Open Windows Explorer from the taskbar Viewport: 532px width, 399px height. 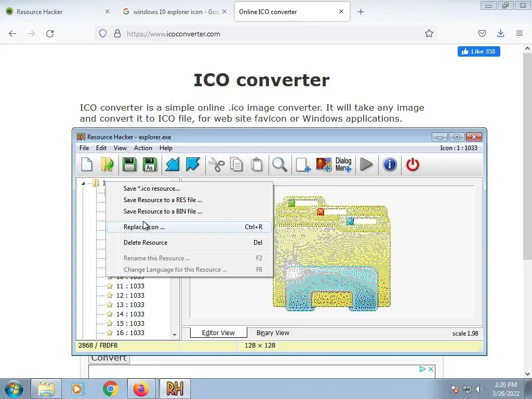(x=46, y=389)
